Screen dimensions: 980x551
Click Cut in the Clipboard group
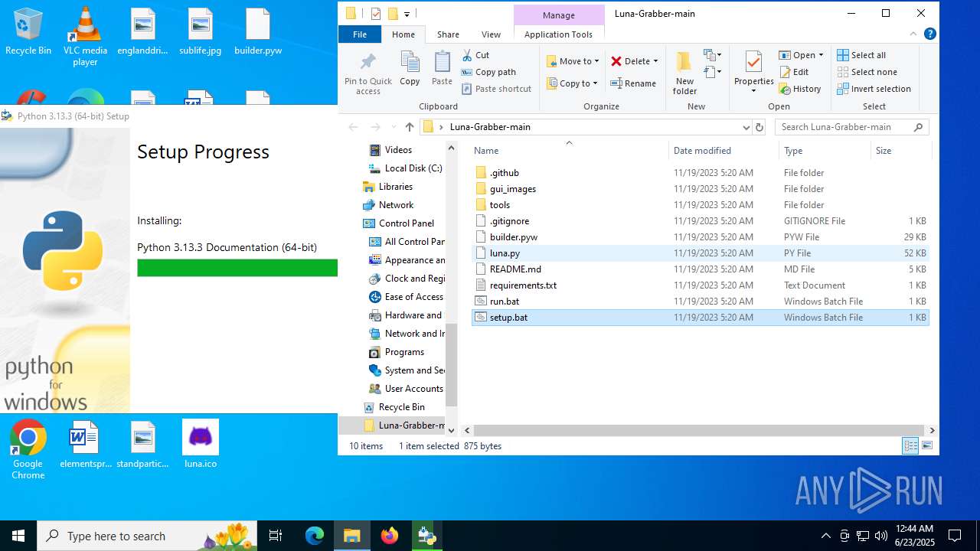[475, 55]
